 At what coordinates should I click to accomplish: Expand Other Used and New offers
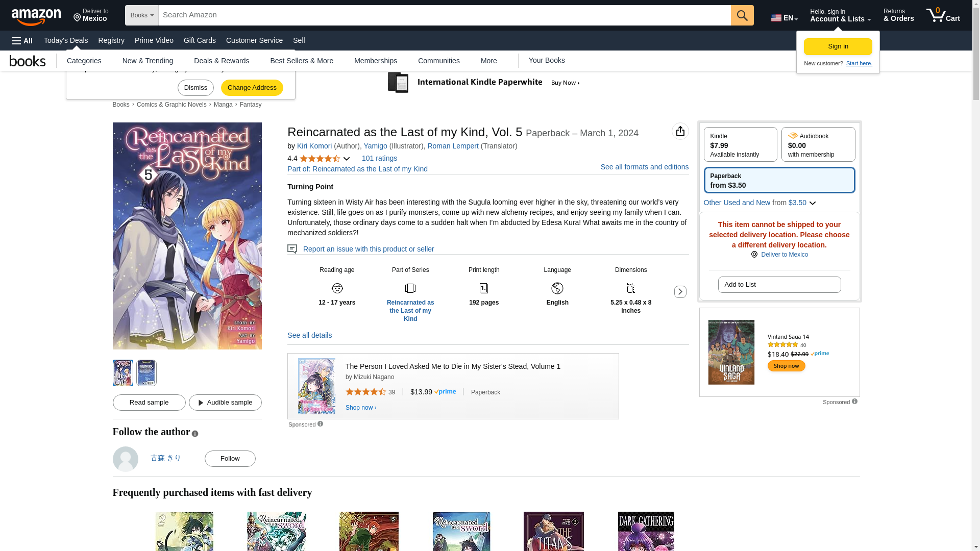point(812,203)
